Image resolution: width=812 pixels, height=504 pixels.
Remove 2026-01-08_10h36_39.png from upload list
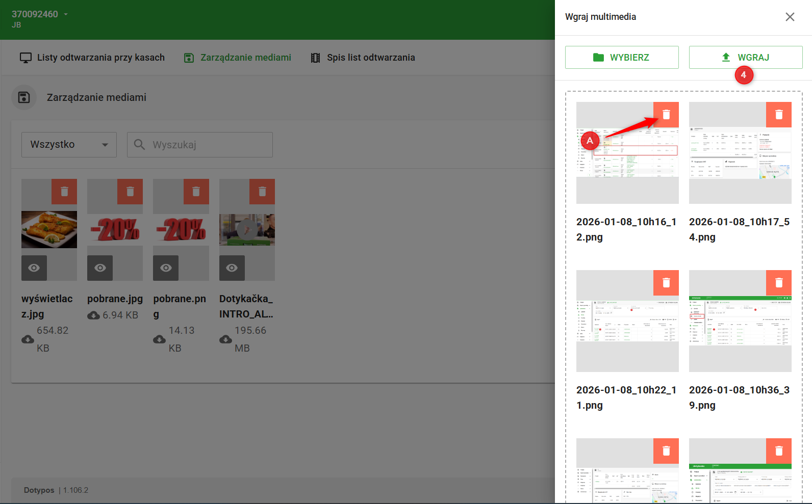[x=778, y=283]
